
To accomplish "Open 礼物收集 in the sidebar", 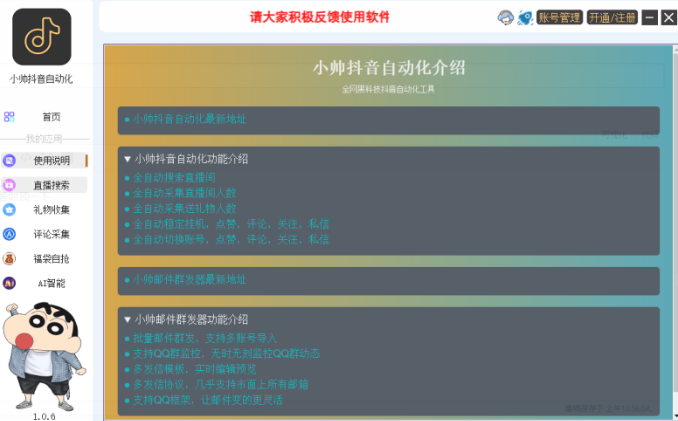I will (51, 210).
